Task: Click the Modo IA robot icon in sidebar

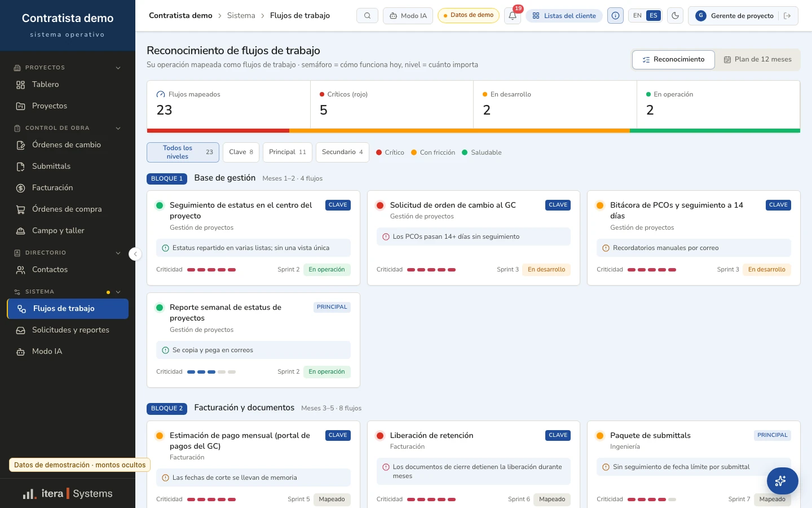Action: click(x=21, y=352)
